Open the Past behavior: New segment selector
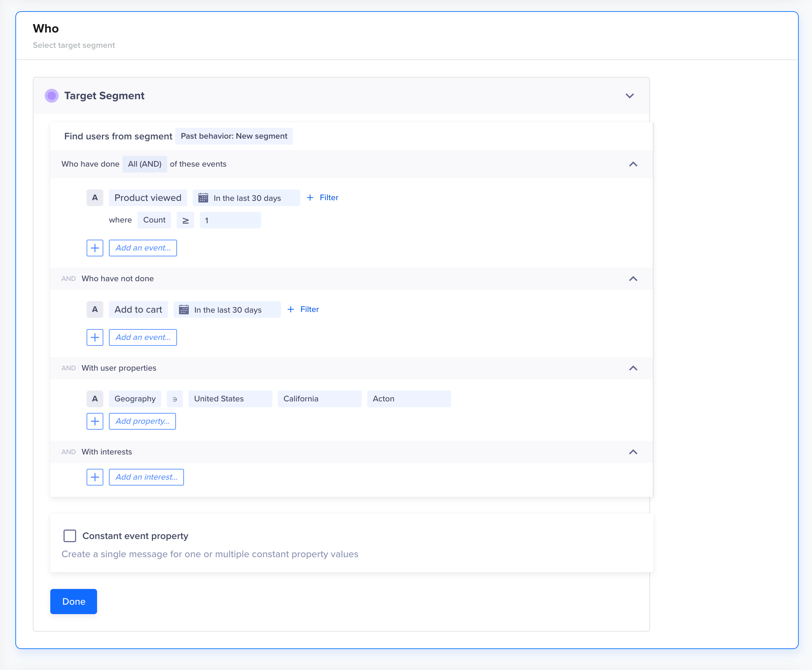This screenshot has height=670, width=812. tap(234, 136)
